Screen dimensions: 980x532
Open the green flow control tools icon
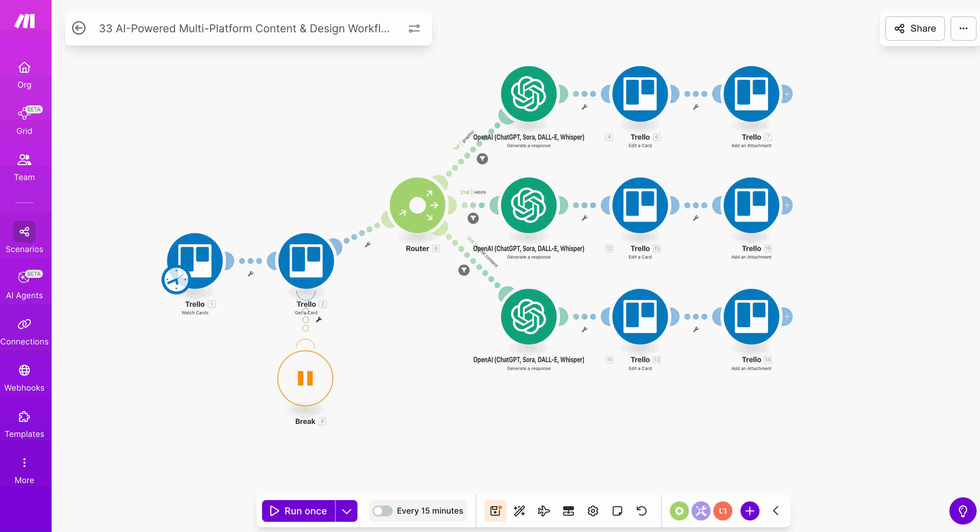[x=679, y=511]
